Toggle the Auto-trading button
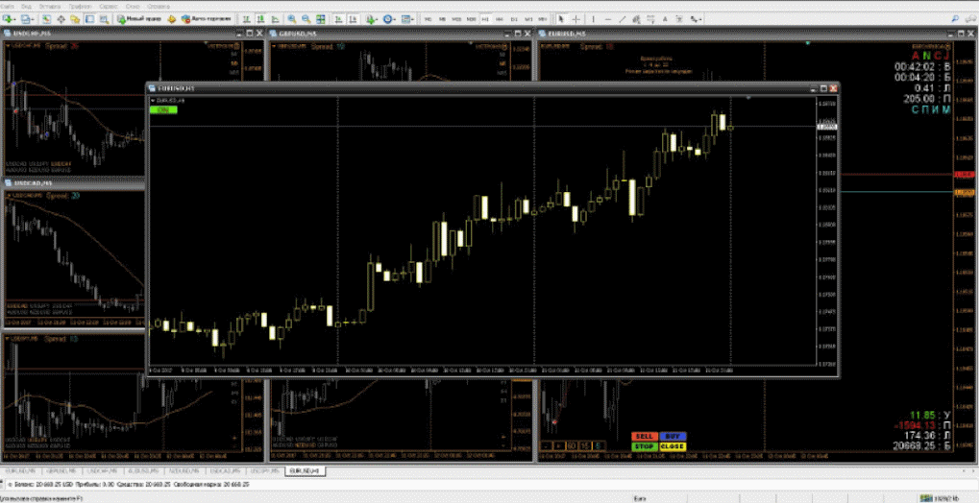Image resolution: width=980 pixels, height=503 pixels. [207, 19]
